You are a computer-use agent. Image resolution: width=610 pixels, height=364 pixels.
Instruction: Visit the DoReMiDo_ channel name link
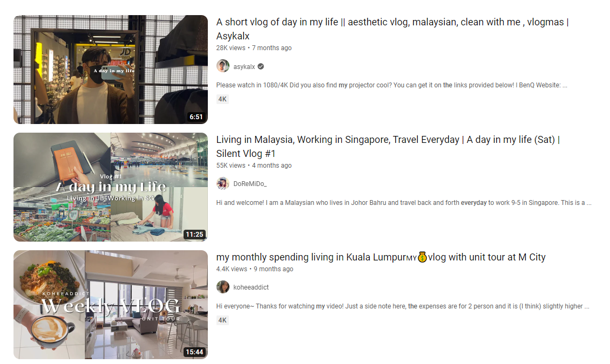pos(250,184)
